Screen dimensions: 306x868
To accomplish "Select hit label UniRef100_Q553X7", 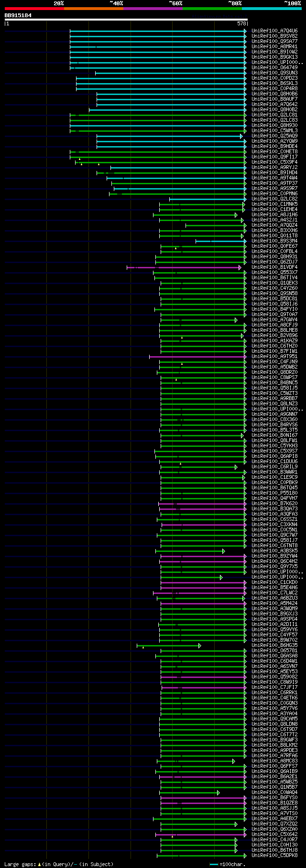I will [274, 272].
